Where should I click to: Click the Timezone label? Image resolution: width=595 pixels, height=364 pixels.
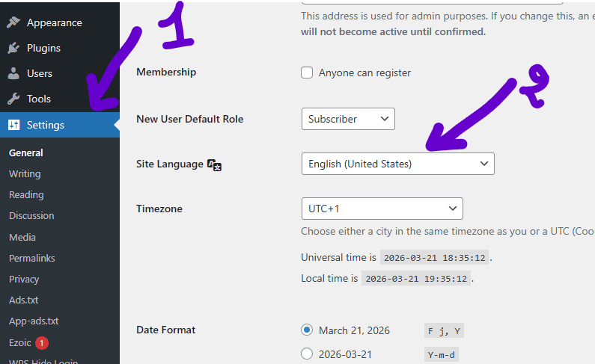coord(159,209)
